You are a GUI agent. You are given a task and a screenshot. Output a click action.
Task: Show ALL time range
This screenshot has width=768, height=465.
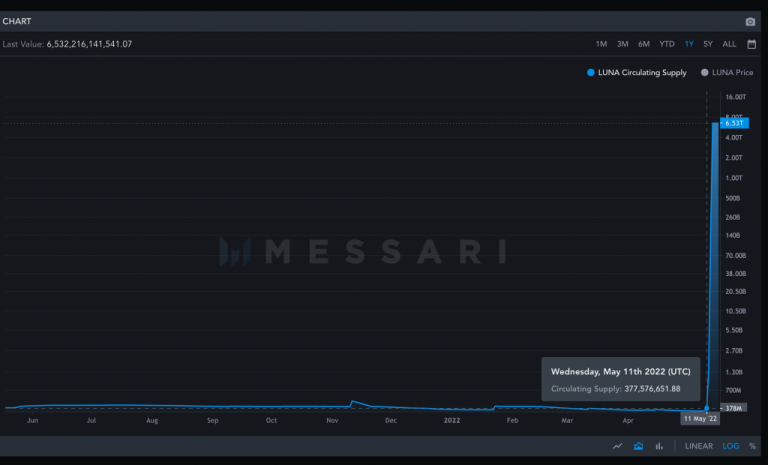click(x=729, y=44)
